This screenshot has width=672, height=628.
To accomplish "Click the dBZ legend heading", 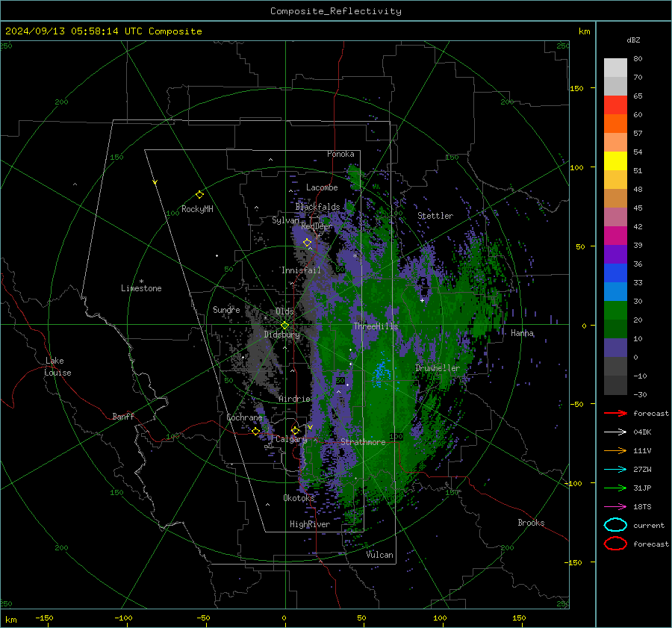I will 633,40.
